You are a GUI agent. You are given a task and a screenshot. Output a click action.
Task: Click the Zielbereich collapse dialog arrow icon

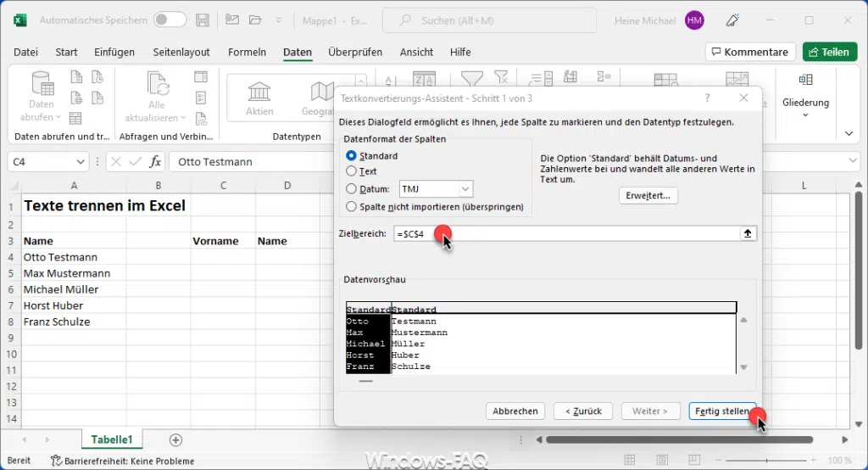(748, 234)
